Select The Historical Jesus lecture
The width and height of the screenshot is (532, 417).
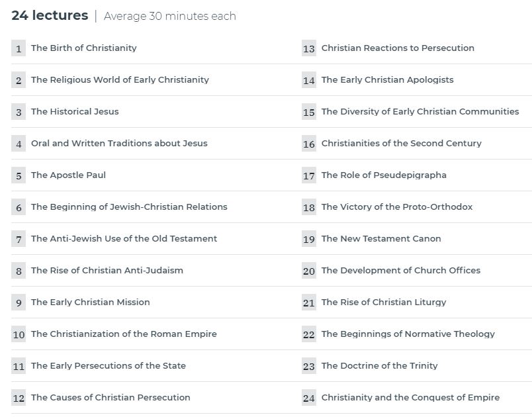pyautogui.click(x=75, y=111)
